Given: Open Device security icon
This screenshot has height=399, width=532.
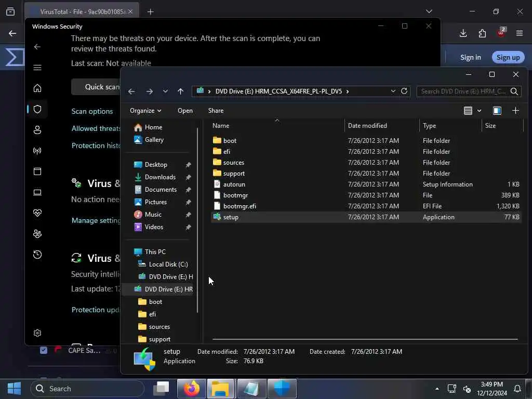Looking at the screenshot, I should pos(37,192).
